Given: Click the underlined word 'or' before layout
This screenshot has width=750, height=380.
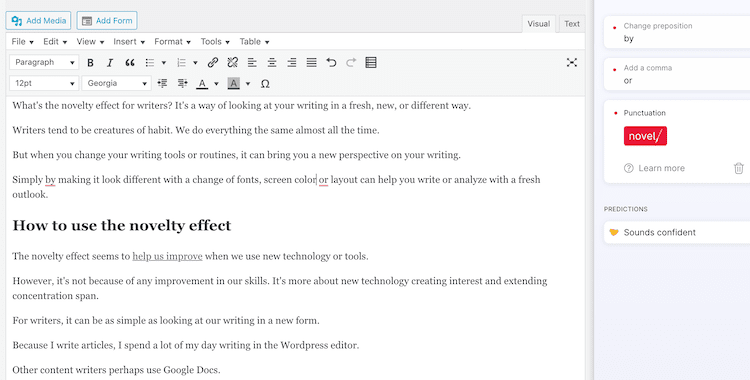Looking at the screenshot, I should 324,180.
